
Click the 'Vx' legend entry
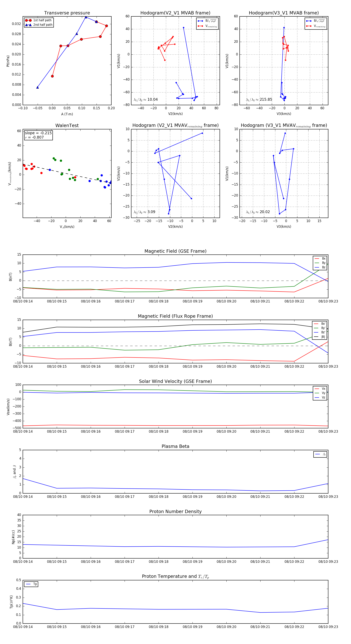point(320,389)
